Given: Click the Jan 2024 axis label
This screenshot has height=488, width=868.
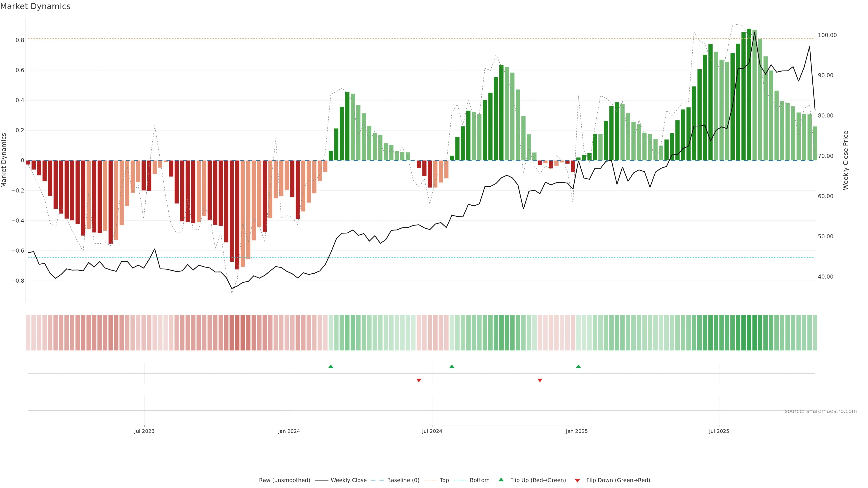Looking at the screenshot, I should click(289, 431).
